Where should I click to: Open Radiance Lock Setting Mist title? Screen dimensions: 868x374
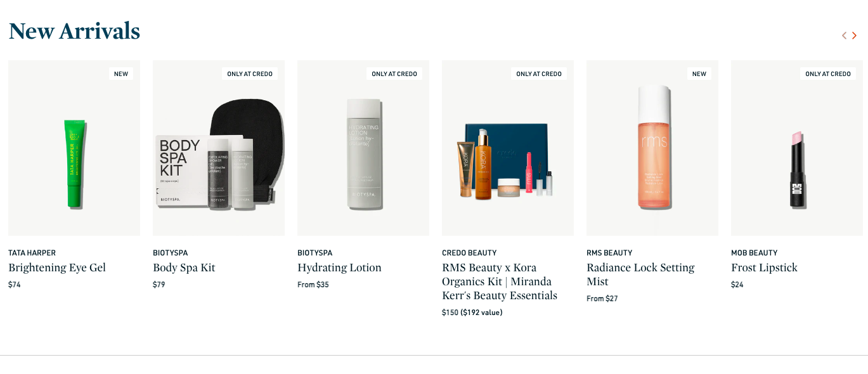640,274
